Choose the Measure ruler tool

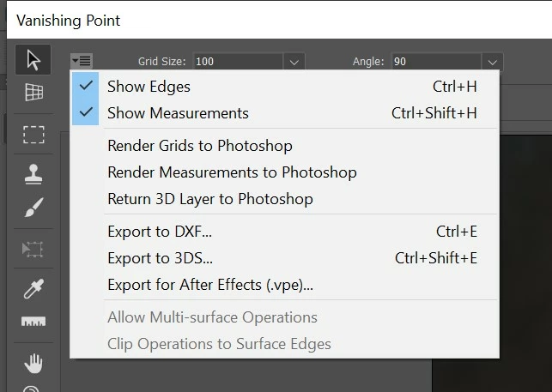(x=33, y=322)
